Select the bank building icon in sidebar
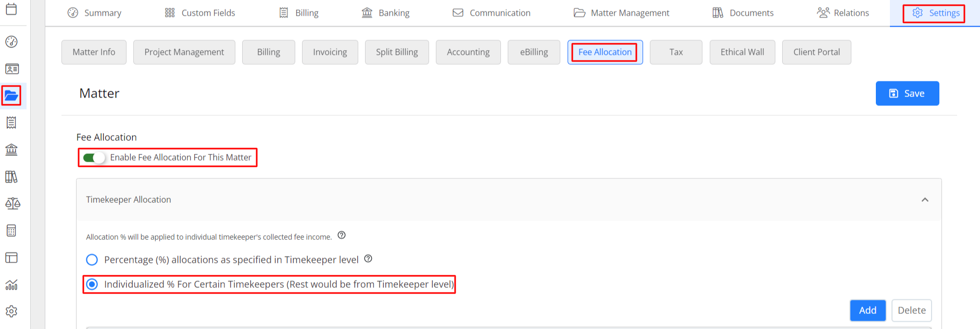The height and width of the screenshot is (329, 980). [x=11, y=150]
